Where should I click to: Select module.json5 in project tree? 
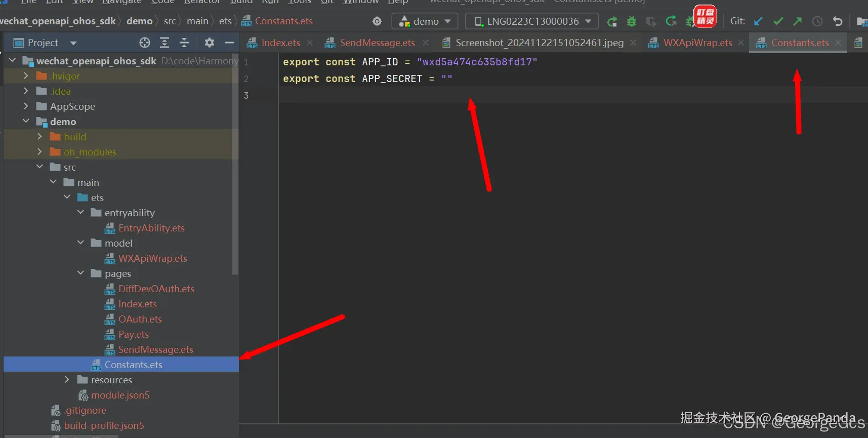point(120,395)
